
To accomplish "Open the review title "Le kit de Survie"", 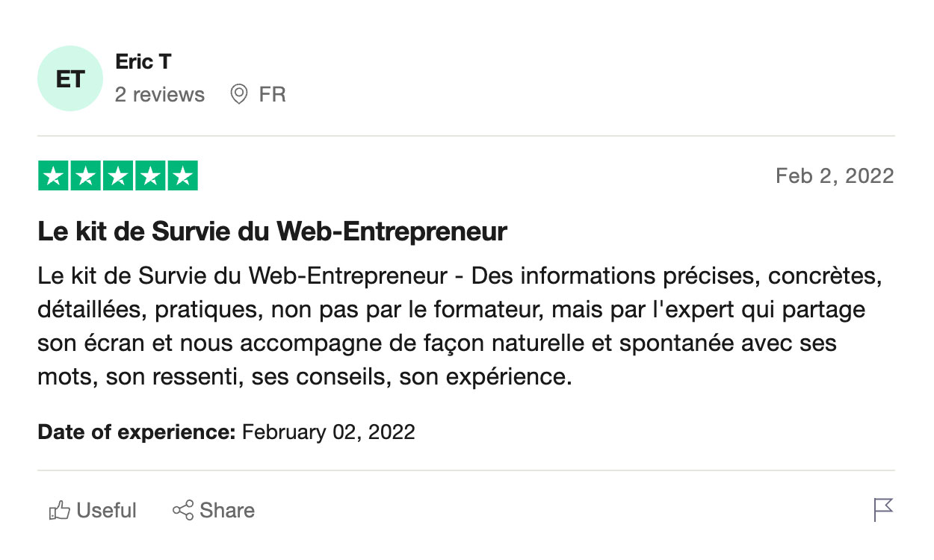I will tap(272, 232).
